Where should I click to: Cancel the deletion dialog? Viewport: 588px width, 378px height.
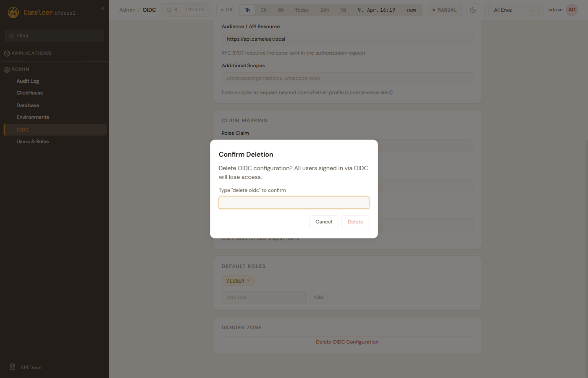[323, 222]
